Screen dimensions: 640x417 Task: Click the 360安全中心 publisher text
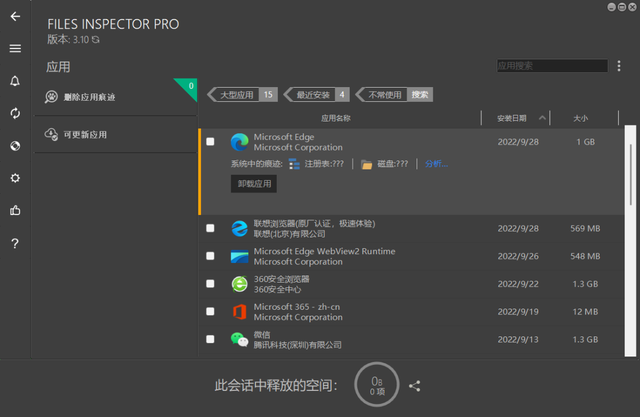(x=278, y=290)
